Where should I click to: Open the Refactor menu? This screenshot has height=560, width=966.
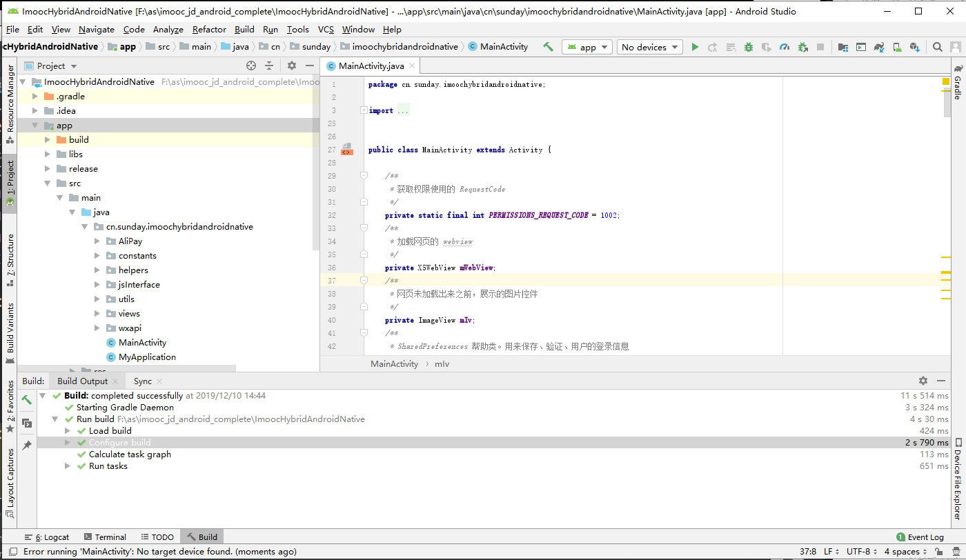(209, 29)
